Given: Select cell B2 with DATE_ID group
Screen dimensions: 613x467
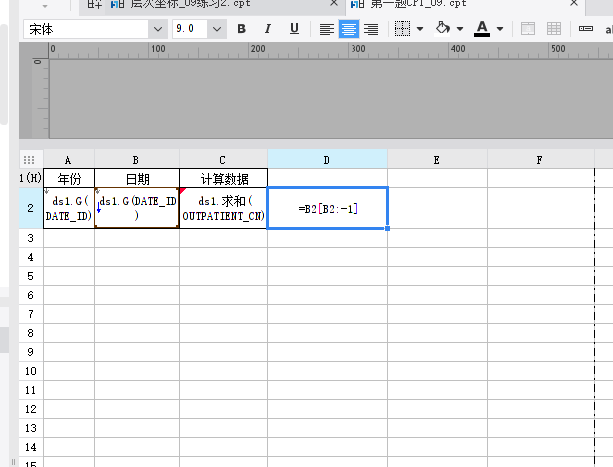Looking at the screenshot, I should point(137,208).
